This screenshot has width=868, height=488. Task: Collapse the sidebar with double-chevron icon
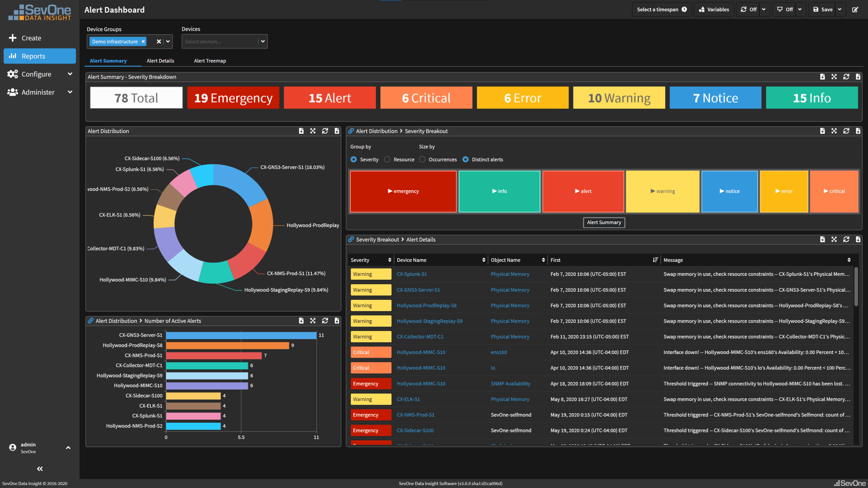[40, 469]
